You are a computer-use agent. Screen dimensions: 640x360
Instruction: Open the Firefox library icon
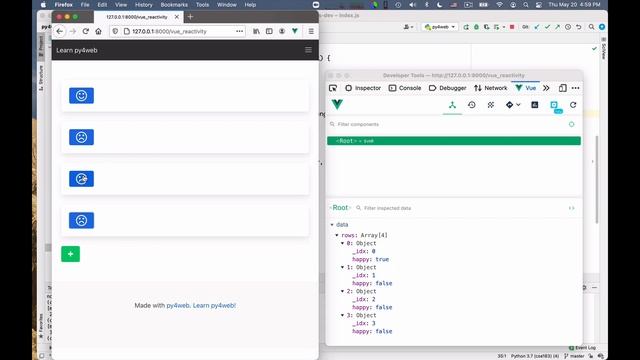(256, 31)
